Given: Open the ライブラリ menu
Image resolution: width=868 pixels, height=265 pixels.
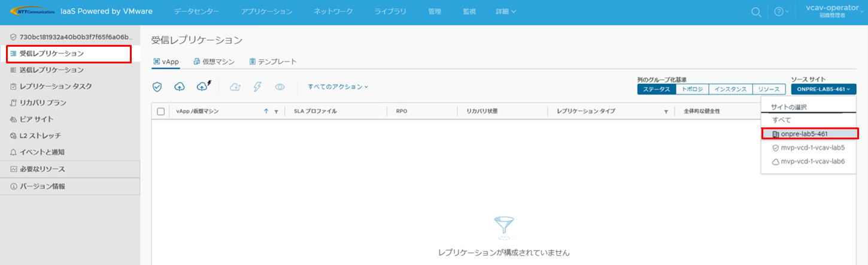Looking at the screenshot, I should coord(390,12).
